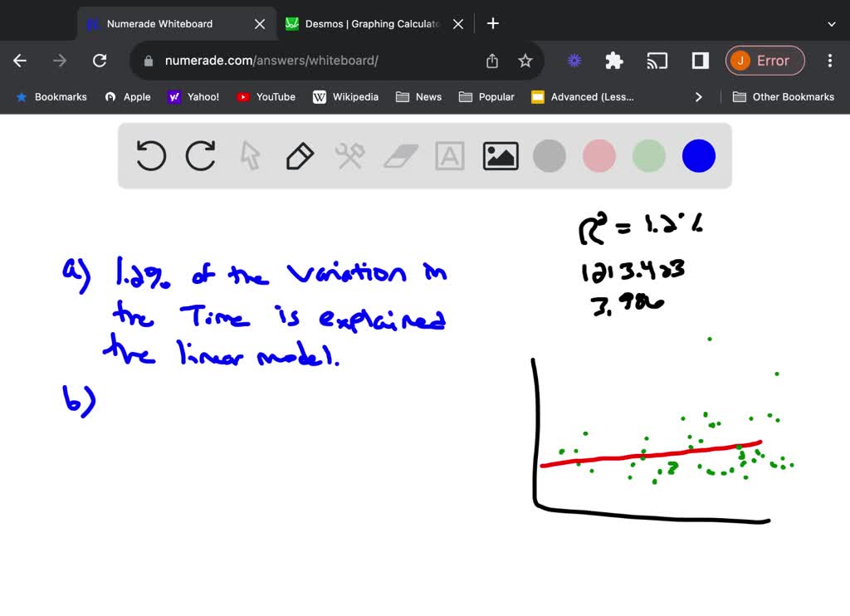Toggle the browser side panel
This screenshot has width=850, height=616.
701,61
